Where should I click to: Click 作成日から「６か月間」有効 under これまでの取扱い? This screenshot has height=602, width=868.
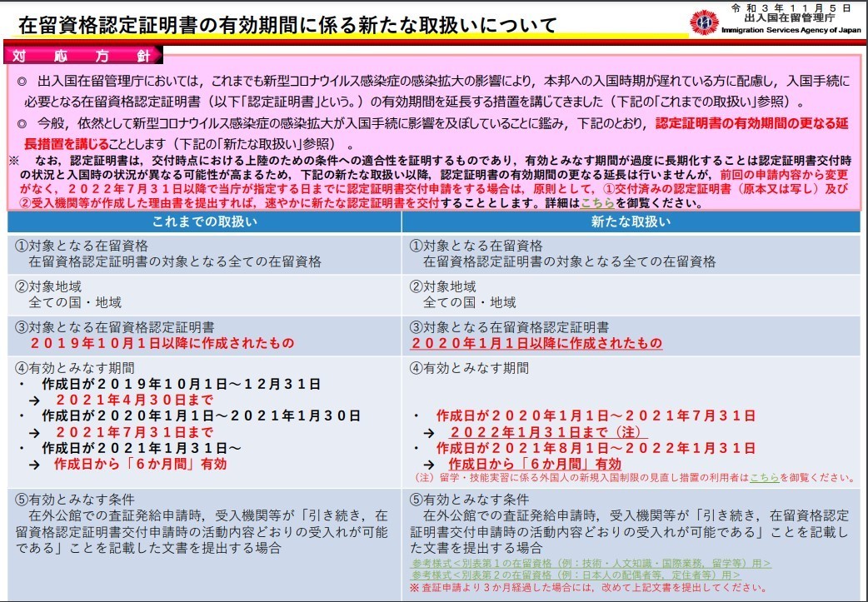click(141, 464)
